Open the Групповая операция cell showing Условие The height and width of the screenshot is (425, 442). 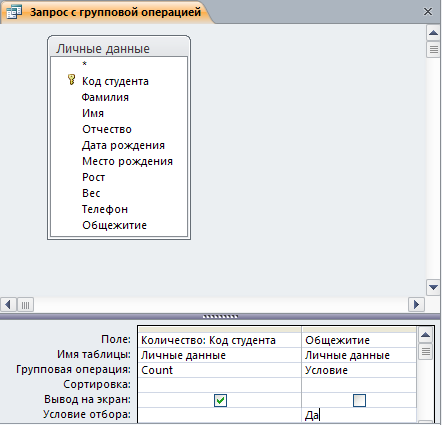359,370
